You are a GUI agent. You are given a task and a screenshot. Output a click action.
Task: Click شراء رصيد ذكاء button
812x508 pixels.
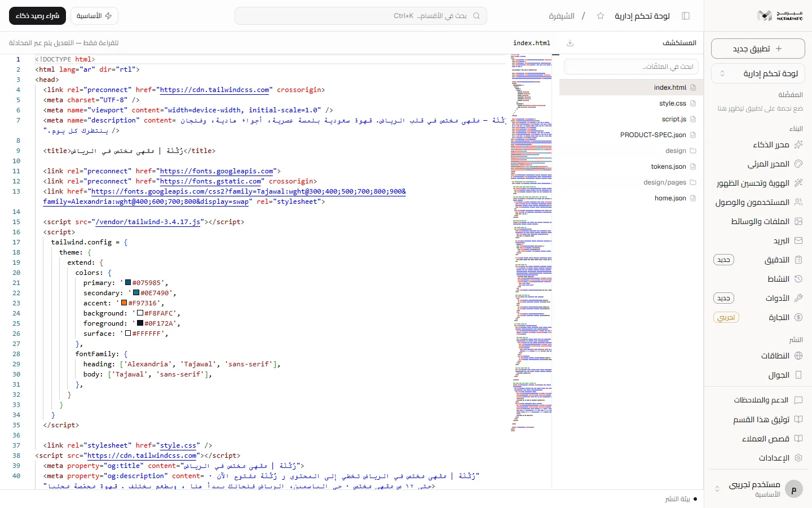coord(37,16)
